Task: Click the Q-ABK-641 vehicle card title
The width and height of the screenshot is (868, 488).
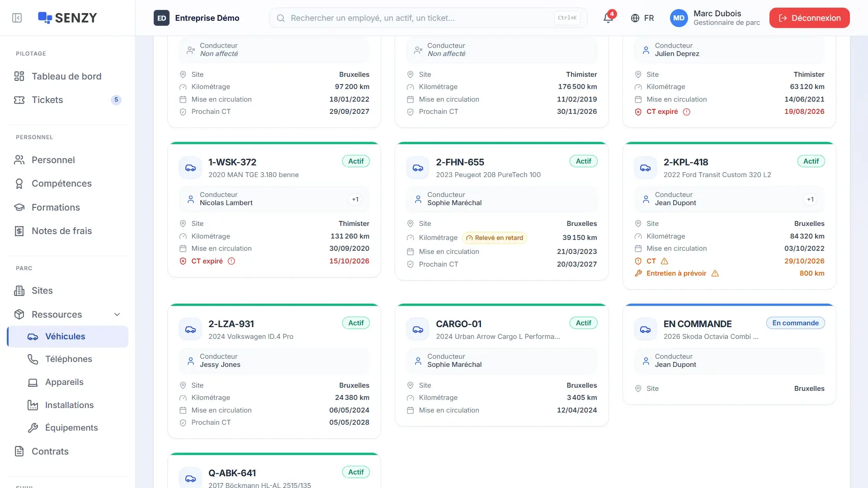Action: [x=232, y=473]
